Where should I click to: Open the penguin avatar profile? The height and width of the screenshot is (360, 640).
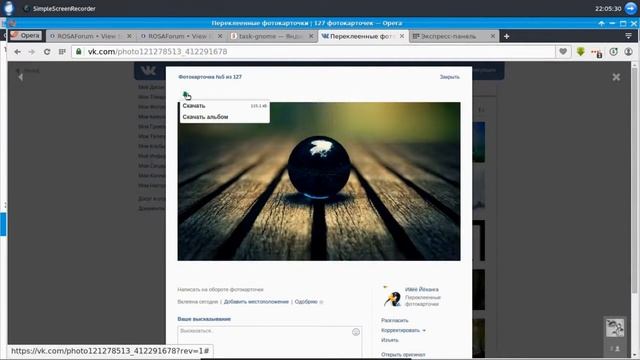point(392,297)
